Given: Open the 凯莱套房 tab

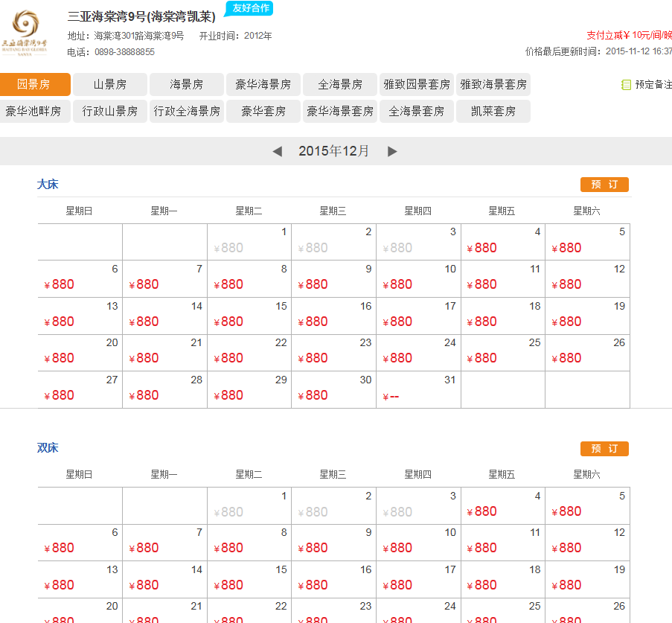Looking at the screenshot, I should (x=493, y=112).
